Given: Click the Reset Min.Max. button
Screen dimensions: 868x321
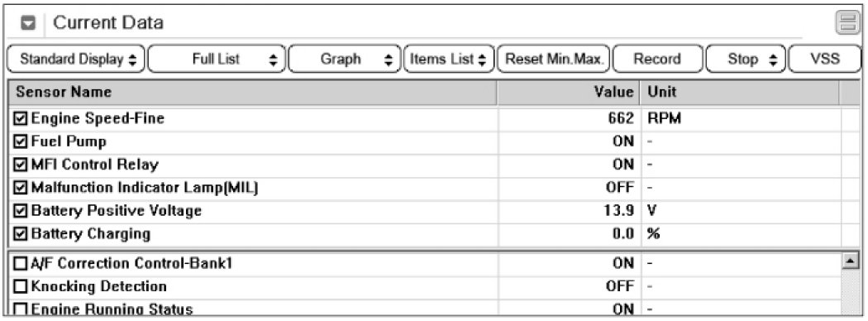Looking at the screenshot, I should click(554, 59).
